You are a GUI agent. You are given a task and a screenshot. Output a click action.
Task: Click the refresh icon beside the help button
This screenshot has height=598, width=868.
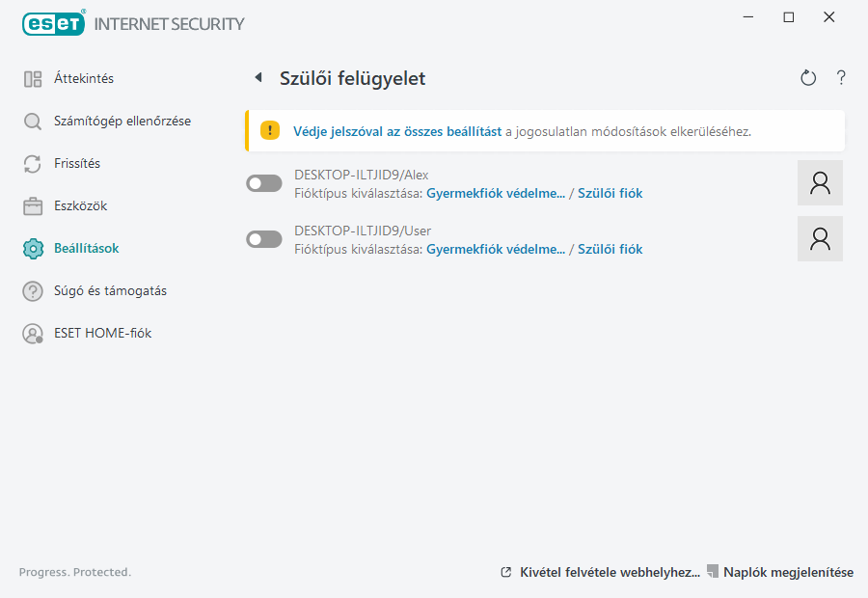(808, 78)
